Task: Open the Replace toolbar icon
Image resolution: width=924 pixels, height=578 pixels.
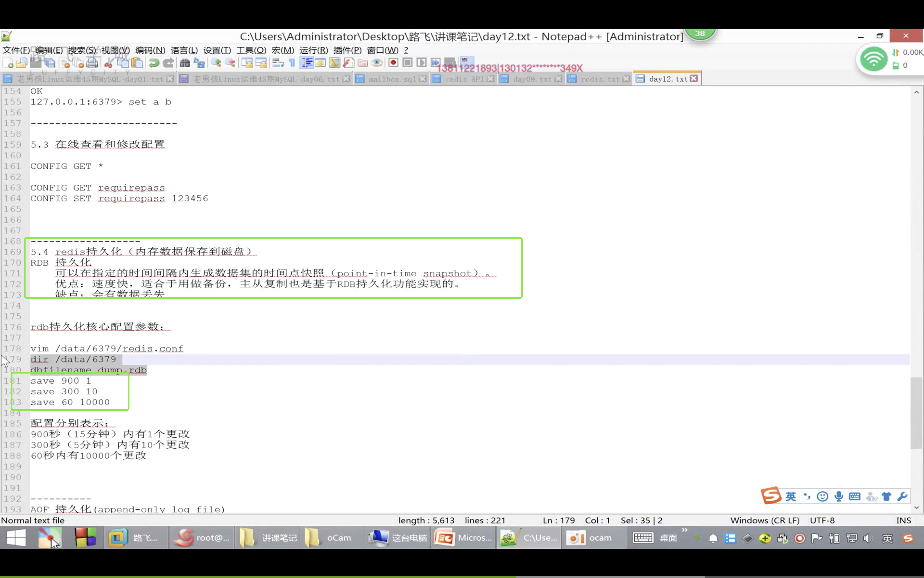Action: 199,63
